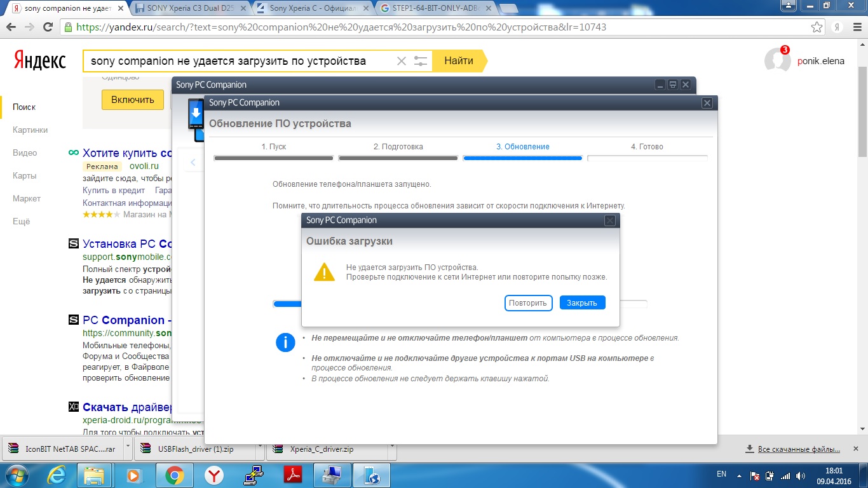Clear the Yandex search query with X
Viewport: 868px width, 488px height.
point(401,61)
